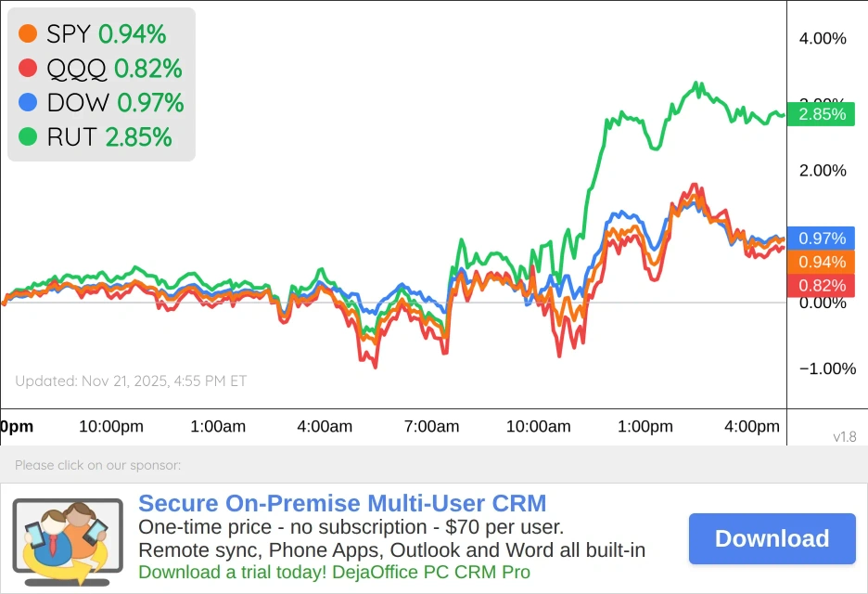Select the SPY 0.94% legend entry

click(x=106, y=34)
